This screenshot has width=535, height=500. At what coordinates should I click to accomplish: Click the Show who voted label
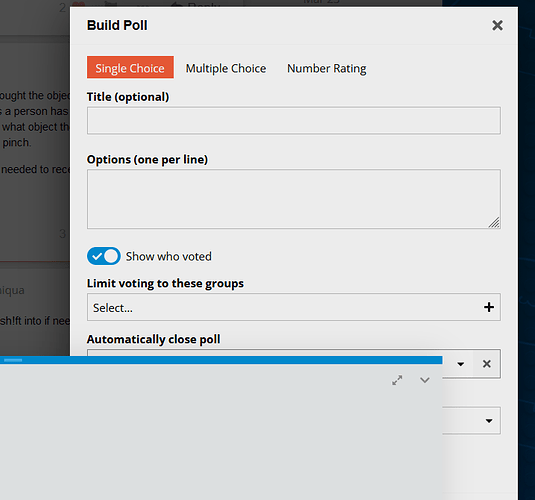point(169,256)
